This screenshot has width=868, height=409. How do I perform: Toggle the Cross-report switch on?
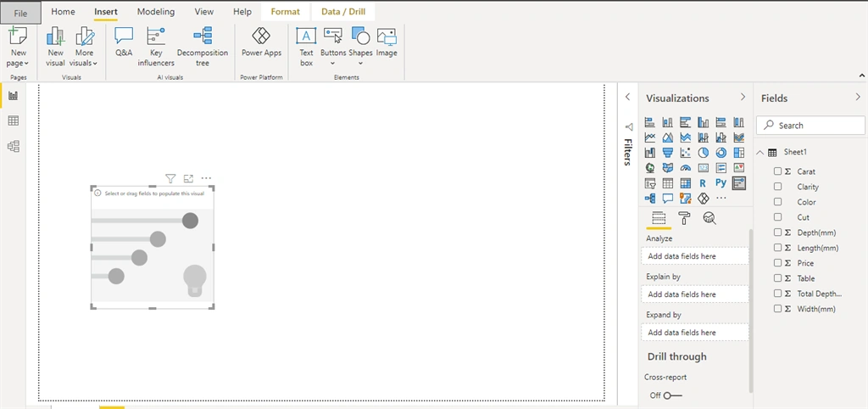pyautogui.click(x=672, y=395)
